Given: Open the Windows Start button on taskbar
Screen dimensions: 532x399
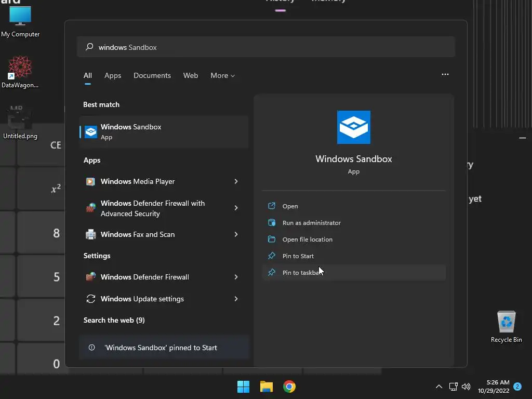Looking at the screenshot, I should pyautogui.click(x=243, y=387).
